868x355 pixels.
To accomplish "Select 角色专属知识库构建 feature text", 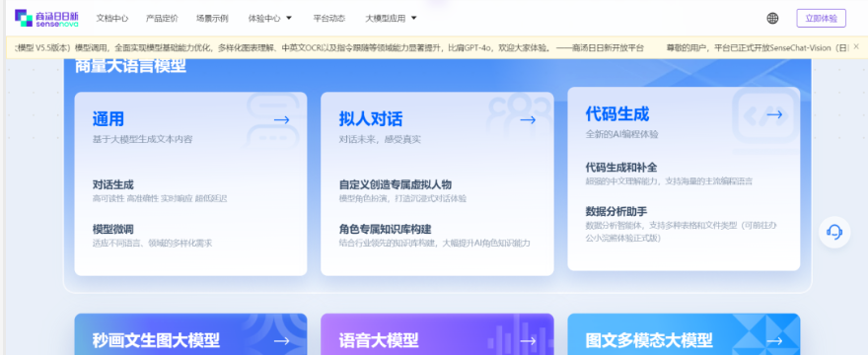I will coord(386,230).
